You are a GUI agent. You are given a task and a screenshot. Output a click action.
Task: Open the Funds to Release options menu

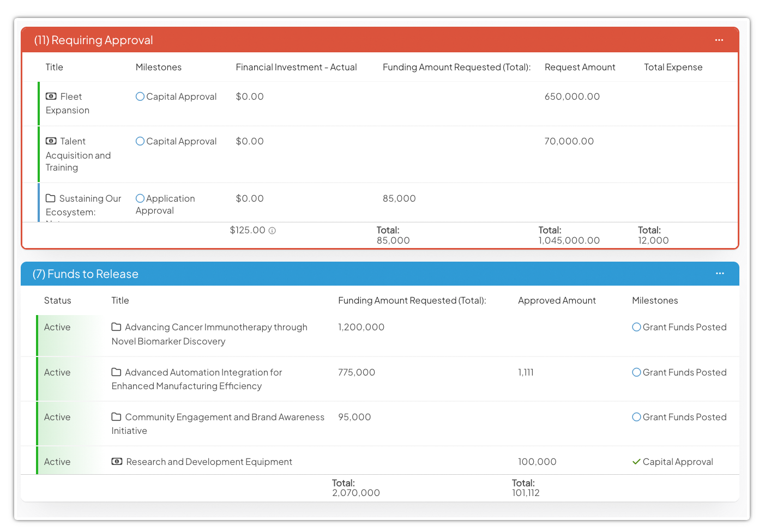click(720, 274)
